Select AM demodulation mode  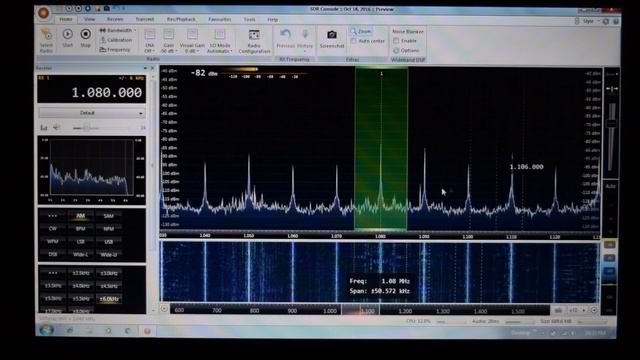pyautogui.click(x=81, y=216)
